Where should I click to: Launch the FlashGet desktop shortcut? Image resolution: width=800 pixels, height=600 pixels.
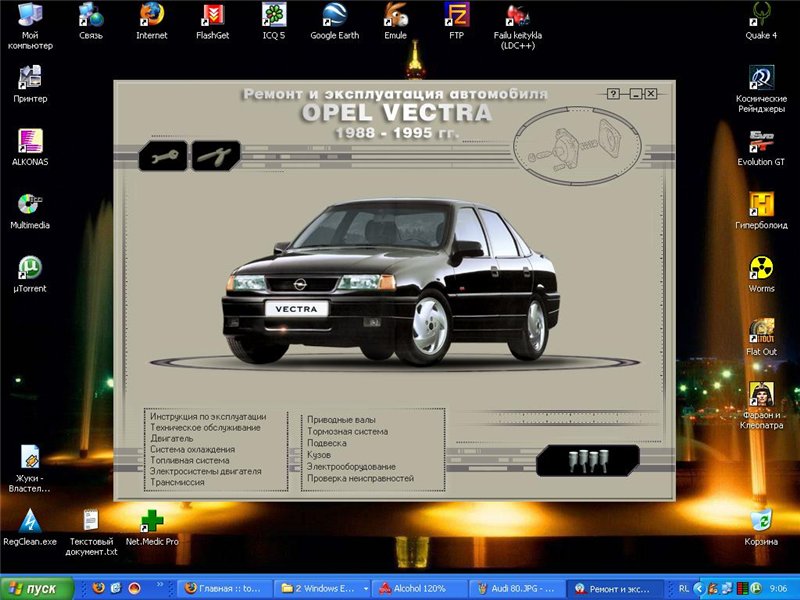coord(213,21)
